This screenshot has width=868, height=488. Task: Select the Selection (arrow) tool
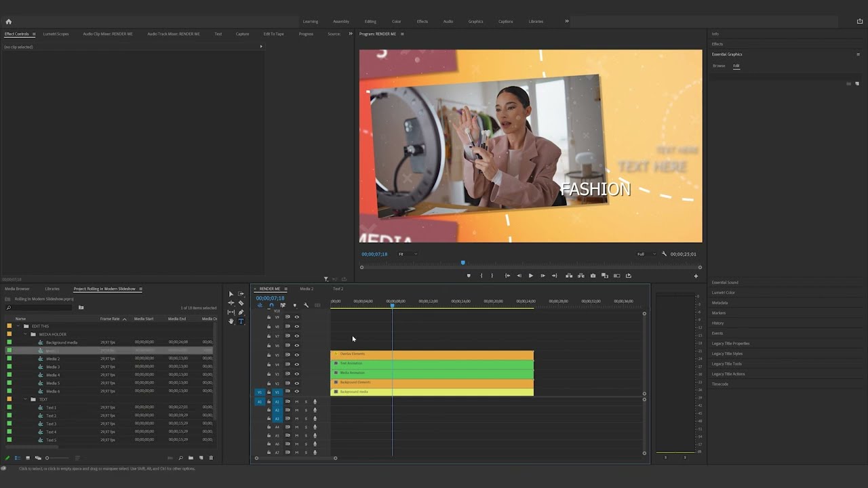click(231, 294)
